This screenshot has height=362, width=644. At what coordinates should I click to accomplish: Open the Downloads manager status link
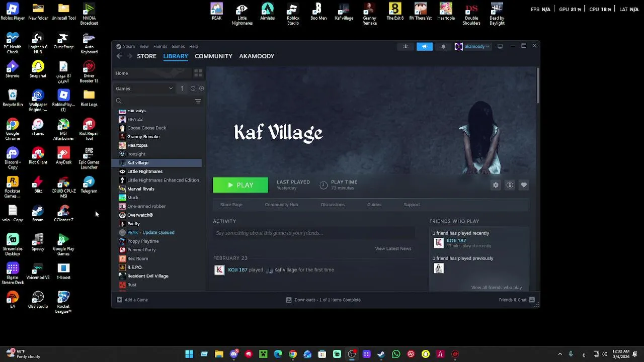tap(323, 300)
